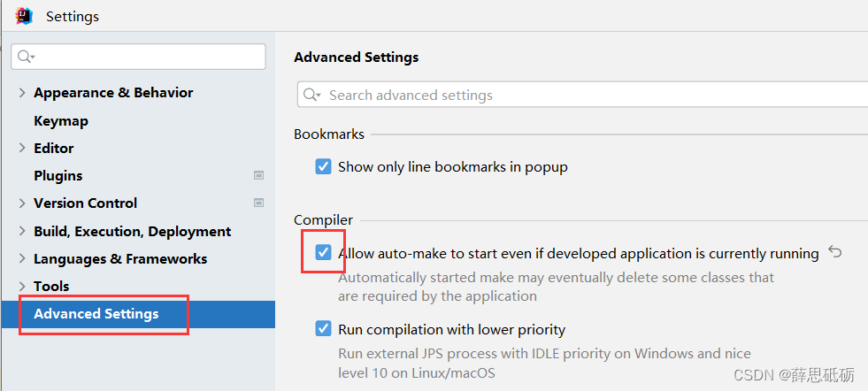Click the Compiler section heading
The image size is (868, 391).
click(323, 220)
